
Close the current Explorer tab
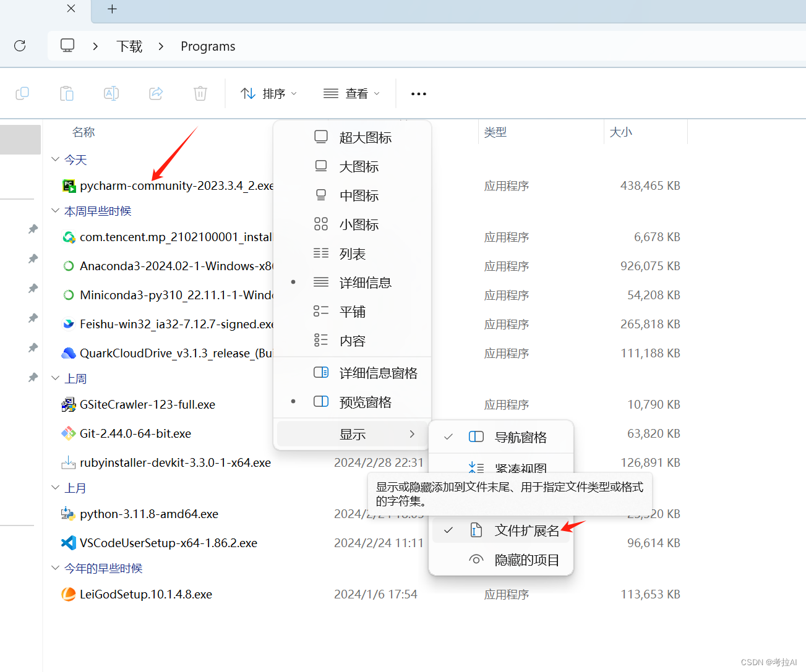pyautogui.click(x=71, y=9)
